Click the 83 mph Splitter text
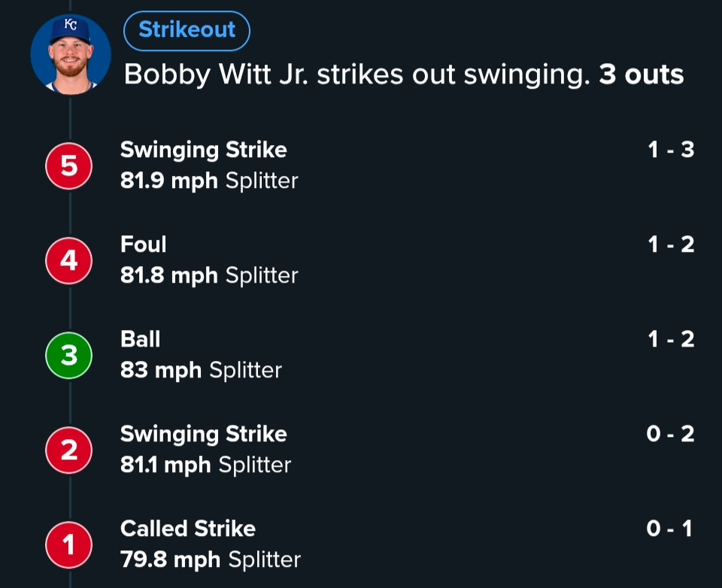The width and height of the screenshot is (722, 588). pos(201,371)
